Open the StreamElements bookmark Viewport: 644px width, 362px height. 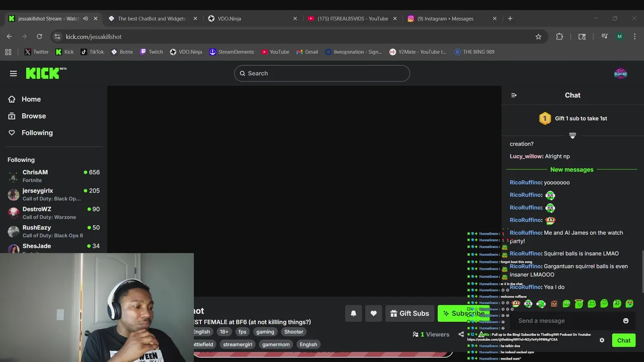(231, 52)
